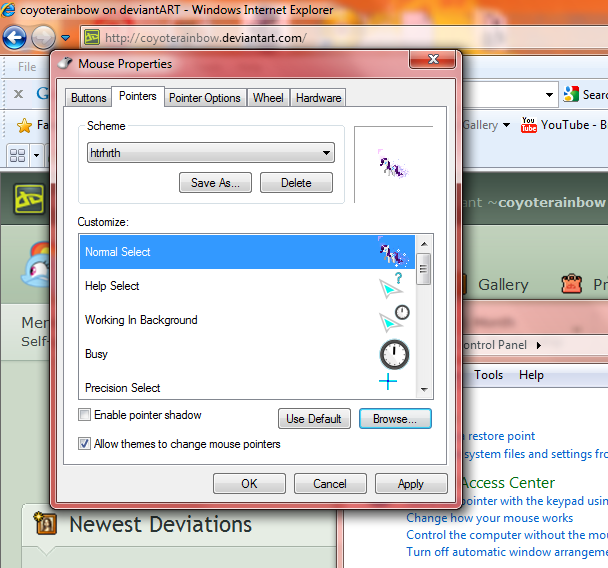Select Working In Background pointer row
Screen dimensions: 608x568
point(247,320)
